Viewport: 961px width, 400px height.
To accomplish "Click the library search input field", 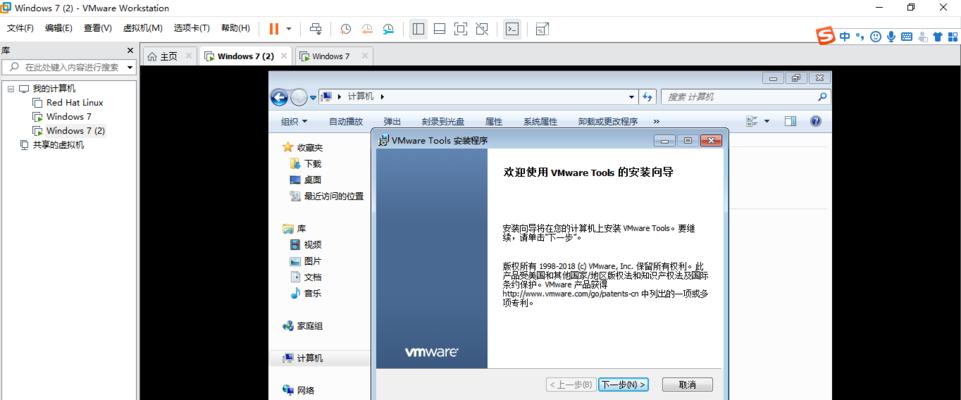I will [68, 67].
